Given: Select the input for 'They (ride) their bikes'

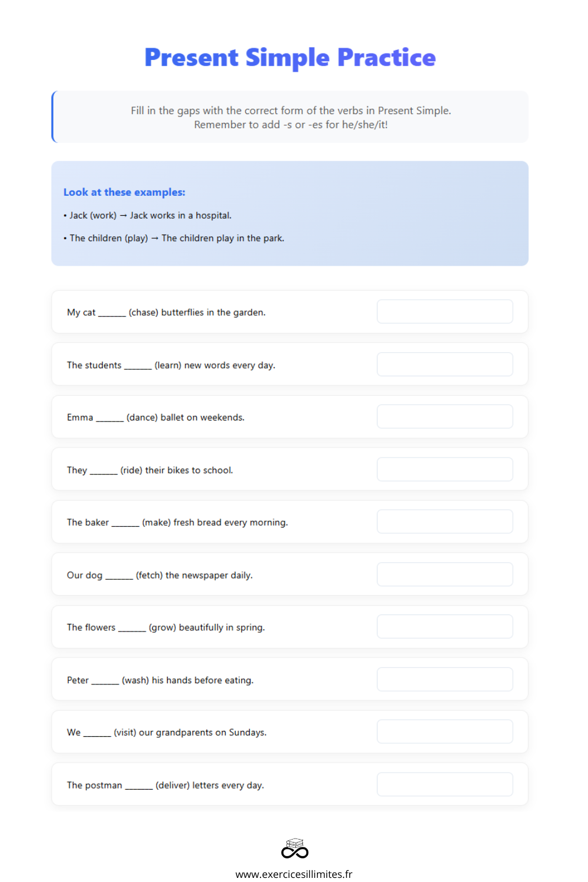Looking at the screenshot, I should [x=445, y=469].
